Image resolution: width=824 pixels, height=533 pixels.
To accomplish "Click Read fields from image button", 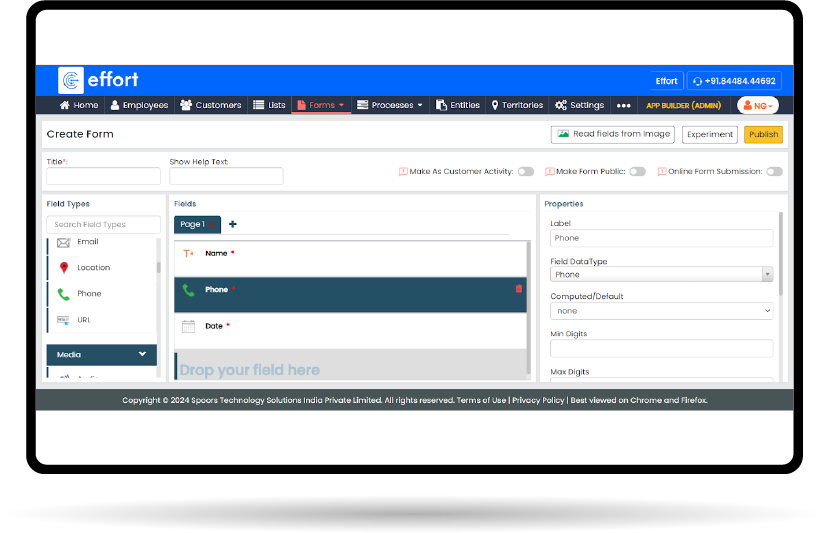I will pos(612,134).
